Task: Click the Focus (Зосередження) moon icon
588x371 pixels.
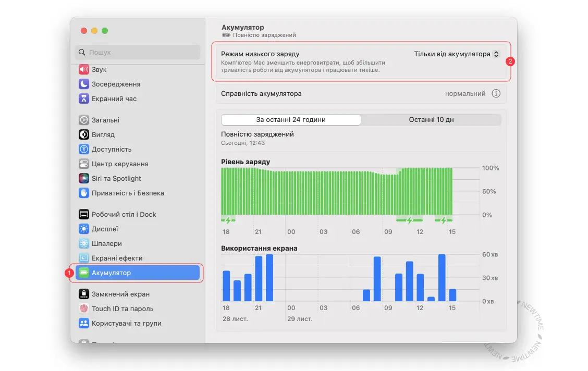Action: coord(83,84)
